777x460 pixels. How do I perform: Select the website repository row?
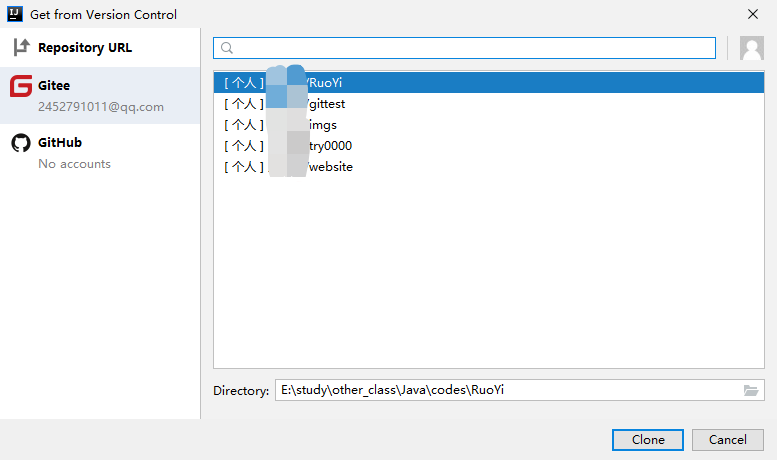pyautogui.click(x=489, y=167)
